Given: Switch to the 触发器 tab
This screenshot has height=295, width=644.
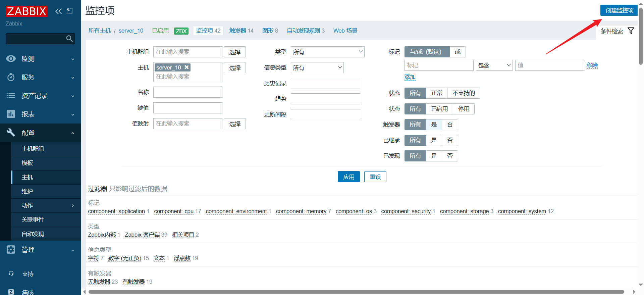Looking at the screenshot, I should click(241, 31).
